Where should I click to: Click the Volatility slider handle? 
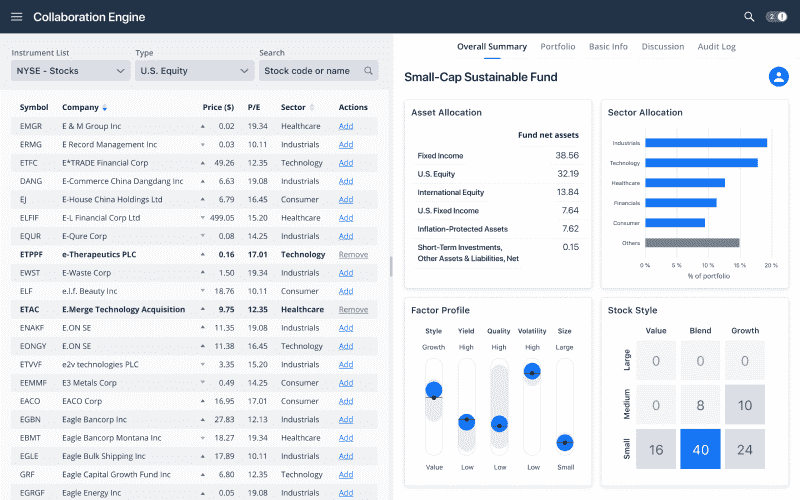(532, 371)
